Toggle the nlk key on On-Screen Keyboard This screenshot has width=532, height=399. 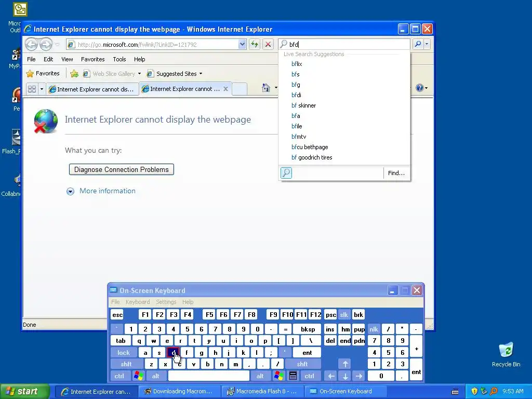(374, 329)
